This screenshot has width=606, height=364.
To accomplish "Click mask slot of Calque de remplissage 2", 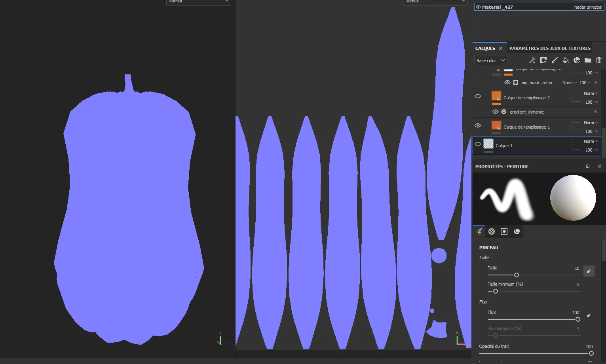I will 576,97.
